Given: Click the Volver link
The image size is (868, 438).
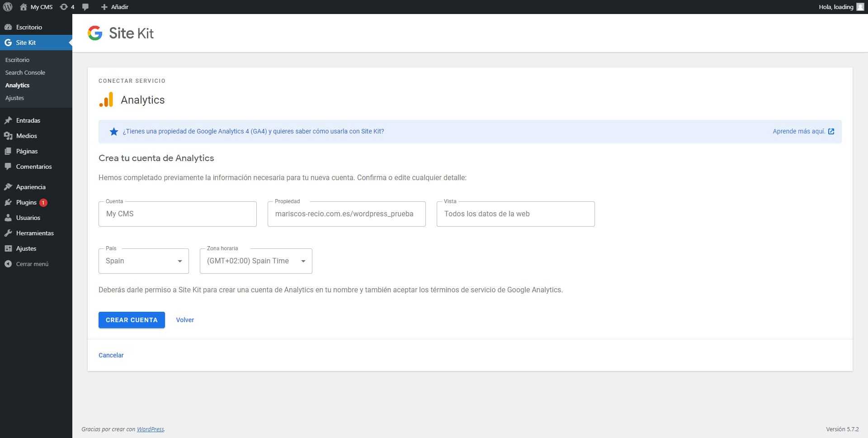Looking at the screenshot, I should pyautogui.click(x=185, y=320).
